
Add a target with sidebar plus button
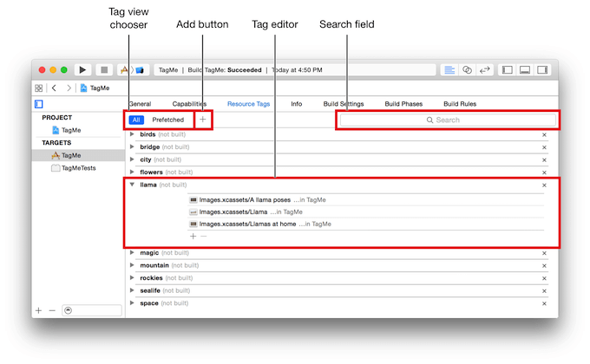pyautogui.click(x=38, y=310)
